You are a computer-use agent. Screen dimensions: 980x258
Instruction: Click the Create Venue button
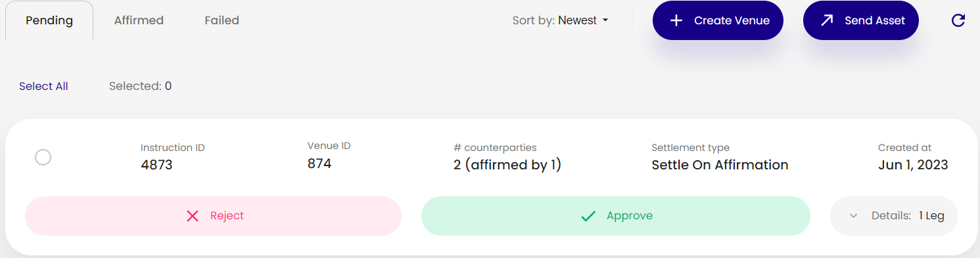tap(718, 20)
